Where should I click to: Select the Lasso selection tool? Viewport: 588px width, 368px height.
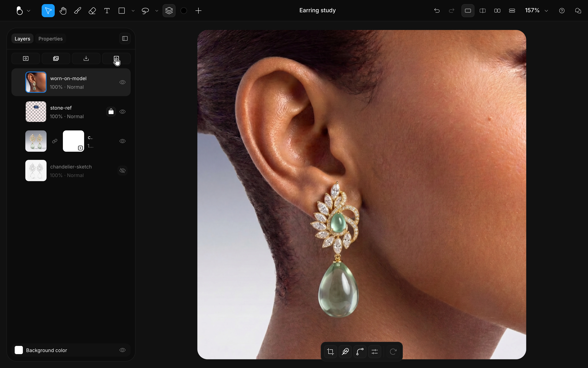pos(145,11)
